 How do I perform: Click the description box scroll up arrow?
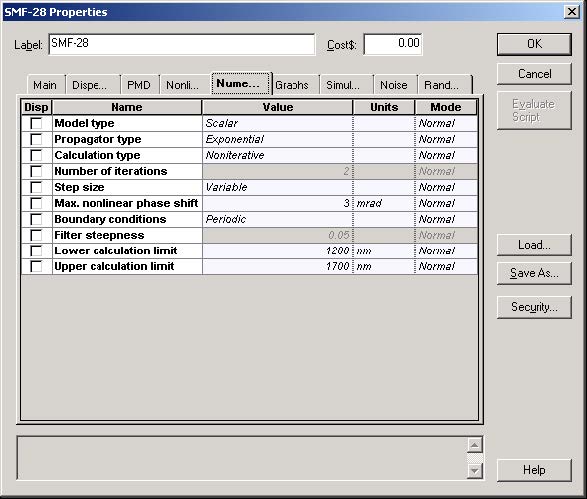click(x=474, y=445)
